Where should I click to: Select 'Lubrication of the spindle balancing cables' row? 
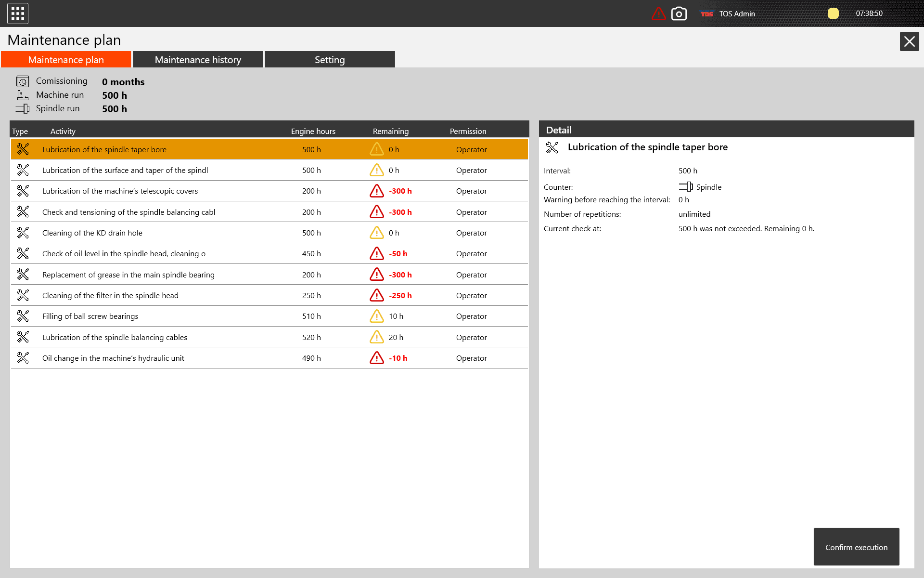115,337
